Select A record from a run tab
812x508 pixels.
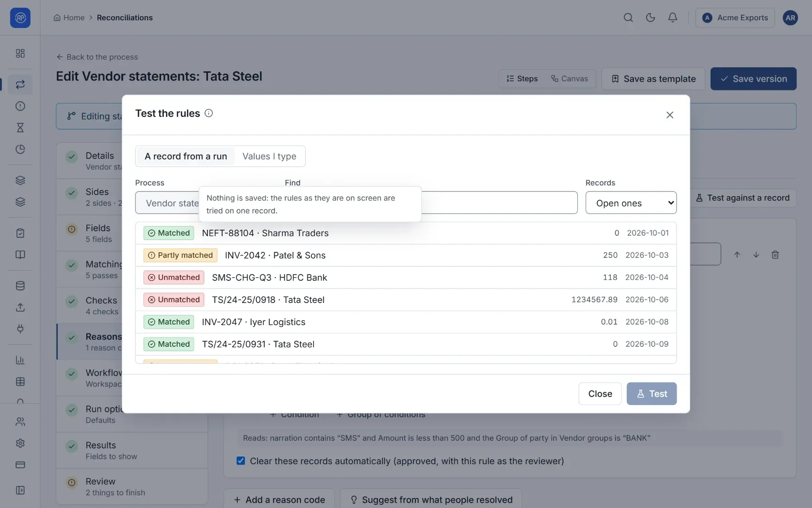tap(185, 156)
